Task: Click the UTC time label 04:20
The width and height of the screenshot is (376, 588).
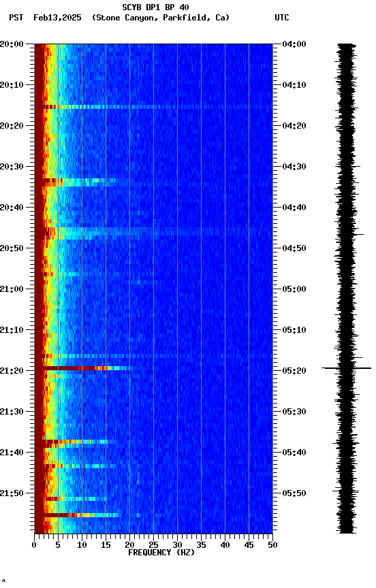Action: click(x=294, y=126)
